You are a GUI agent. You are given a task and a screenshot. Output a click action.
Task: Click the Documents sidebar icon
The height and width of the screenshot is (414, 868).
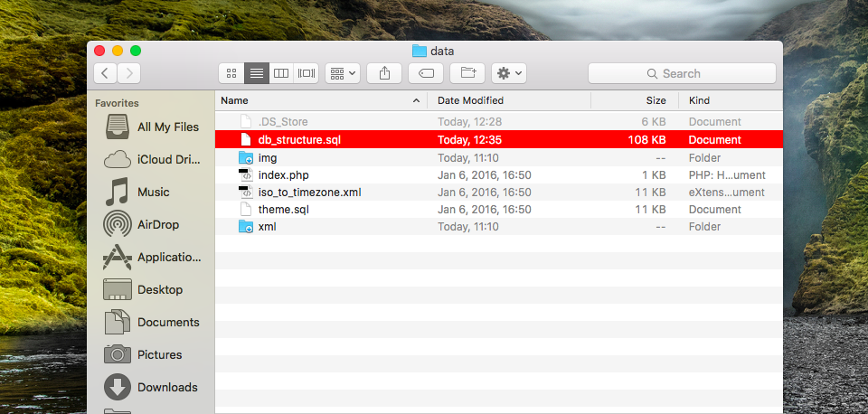click(x=118, y=322)
